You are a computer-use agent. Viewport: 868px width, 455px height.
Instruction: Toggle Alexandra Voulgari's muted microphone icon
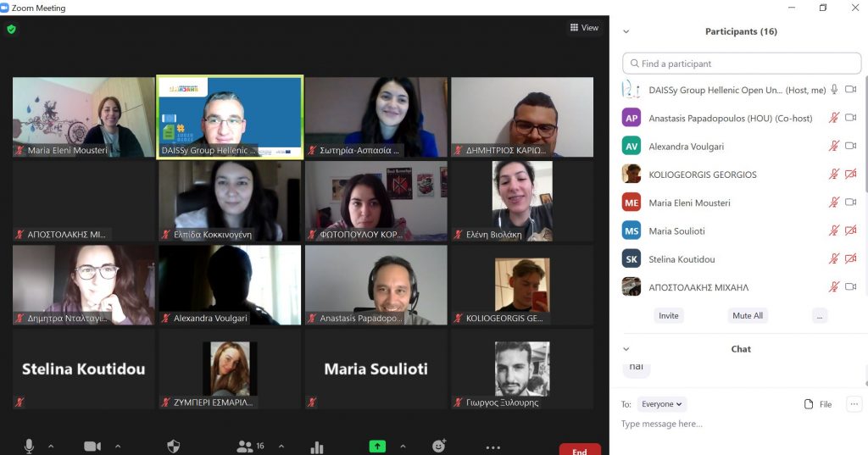(834, 146)
